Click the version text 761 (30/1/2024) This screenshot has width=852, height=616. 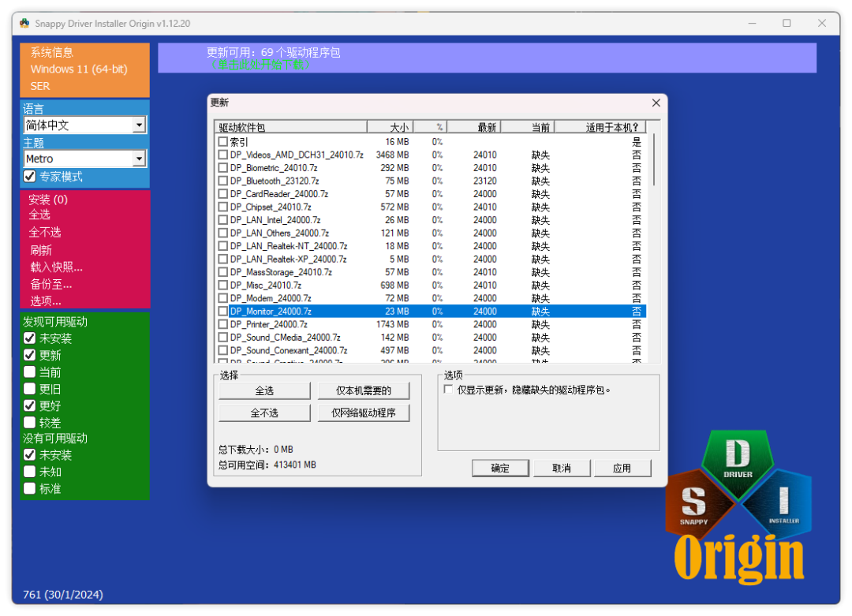coord(63,594)
